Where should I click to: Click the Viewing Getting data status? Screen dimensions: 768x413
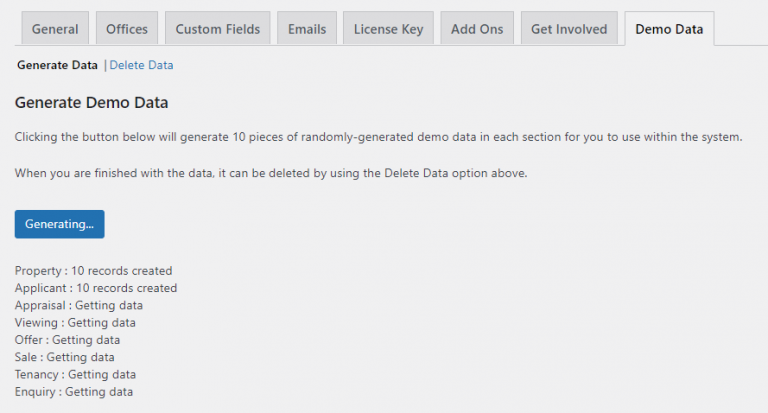(75, 323)
